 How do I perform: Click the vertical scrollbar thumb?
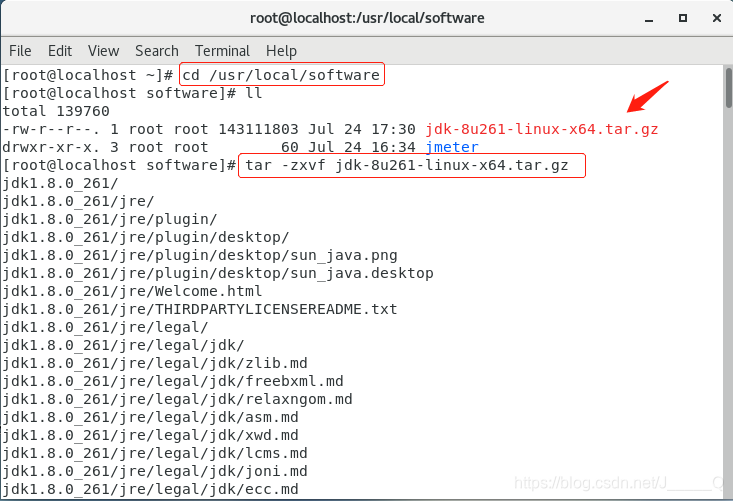(x=728, y=88)
